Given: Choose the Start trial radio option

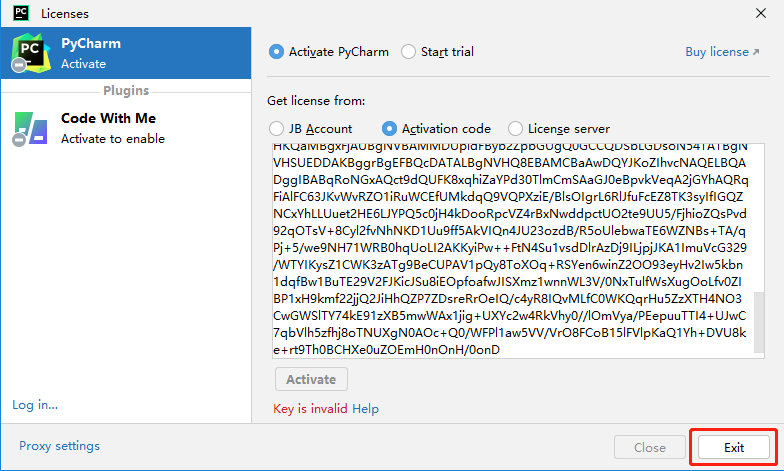Looking at the screenshot, I should coord(408,52).
